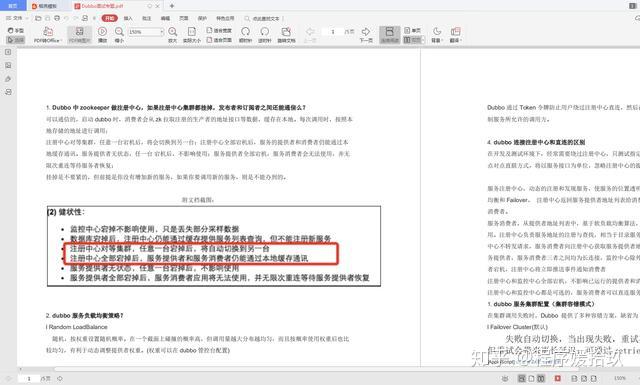The image size is (640, 385).
Task: Switch to 单页 single page view
Action: coord(412,31)
